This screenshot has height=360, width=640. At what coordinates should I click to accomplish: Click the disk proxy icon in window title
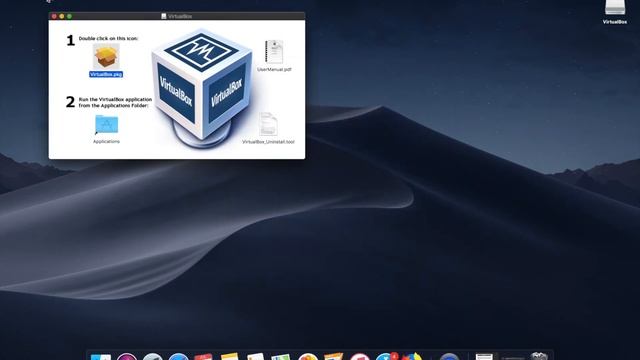(164, 16)
